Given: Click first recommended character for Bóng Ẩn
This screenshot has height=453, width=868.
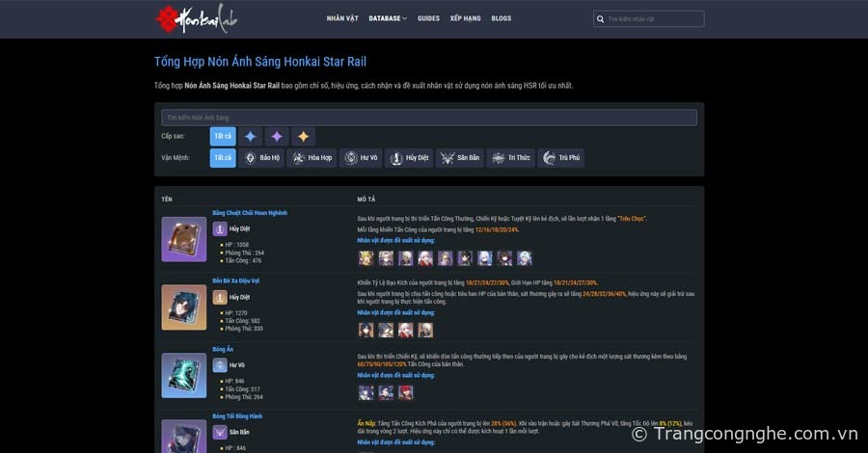Looking at the screenshot, I should coord(366,392).
